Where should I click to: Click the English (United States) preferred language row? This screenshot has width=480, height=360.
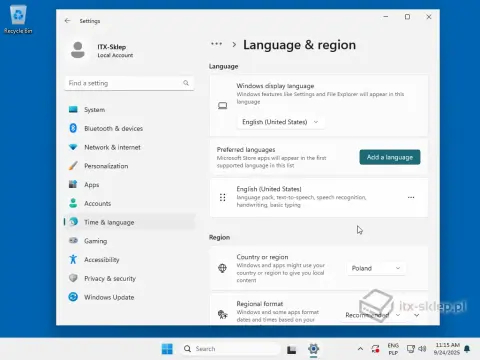pyautogui.click(x=319, y=197)
